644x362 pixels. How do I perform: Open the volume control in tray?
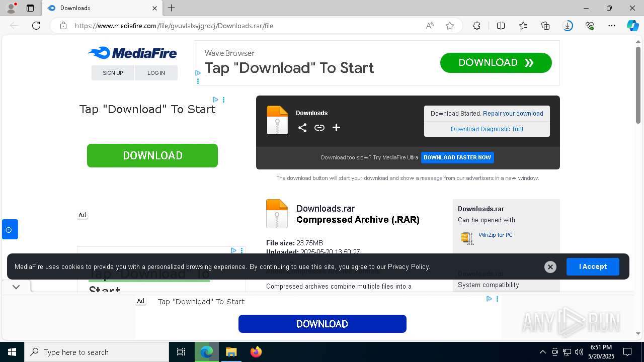579,352
